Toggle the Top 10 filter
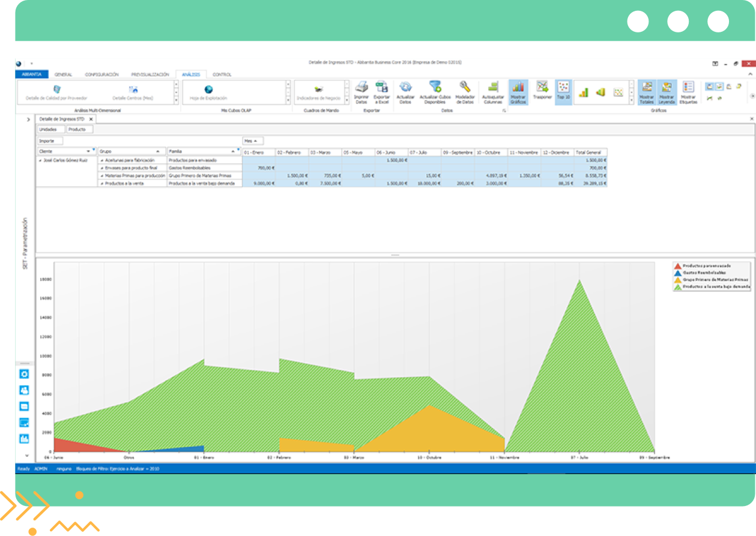 [x=563, y=88]
